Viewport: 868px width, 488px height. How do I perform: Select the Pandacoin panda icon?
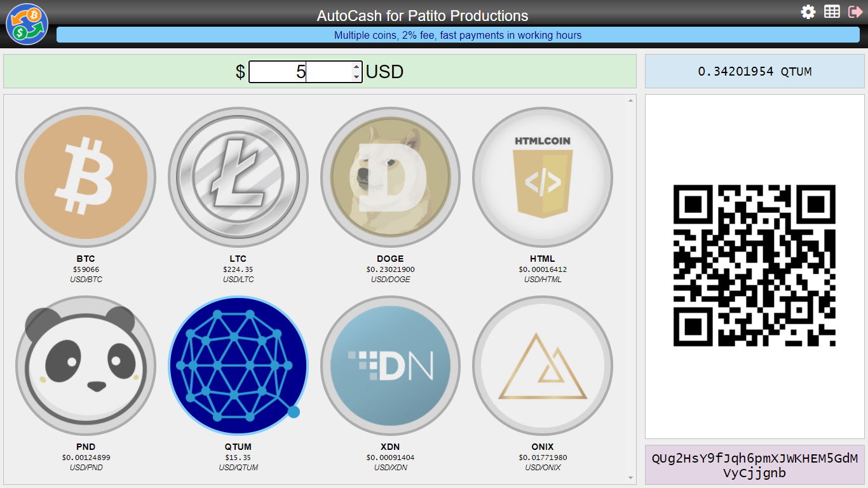86,365
